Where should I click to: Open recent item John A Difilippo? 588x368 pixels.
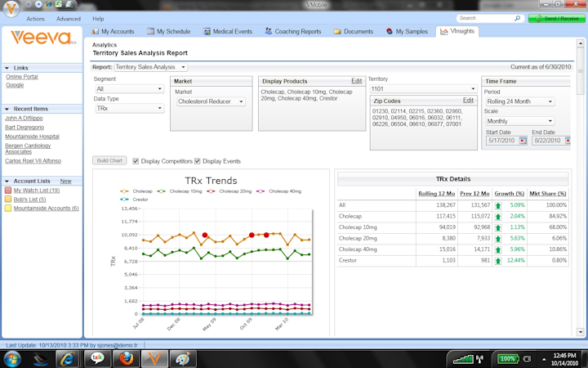pos(24,118)
